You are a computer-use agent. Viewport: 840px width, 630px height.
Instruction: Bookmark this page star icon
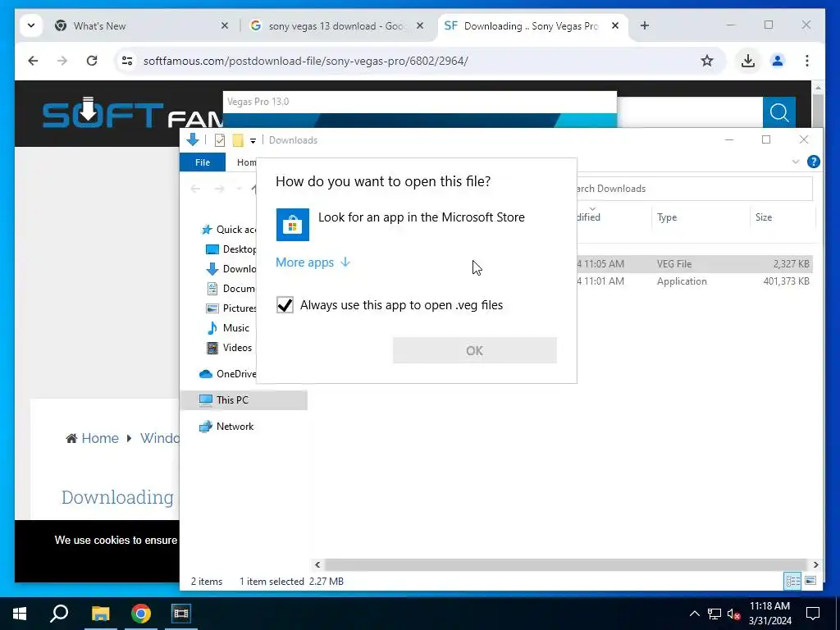(707, 61)
